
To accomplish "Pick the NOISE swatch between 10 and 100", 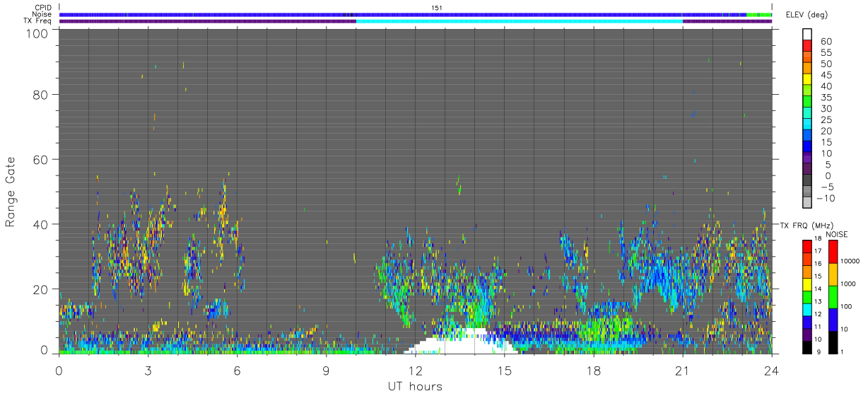I will click(x=833, y=319).
